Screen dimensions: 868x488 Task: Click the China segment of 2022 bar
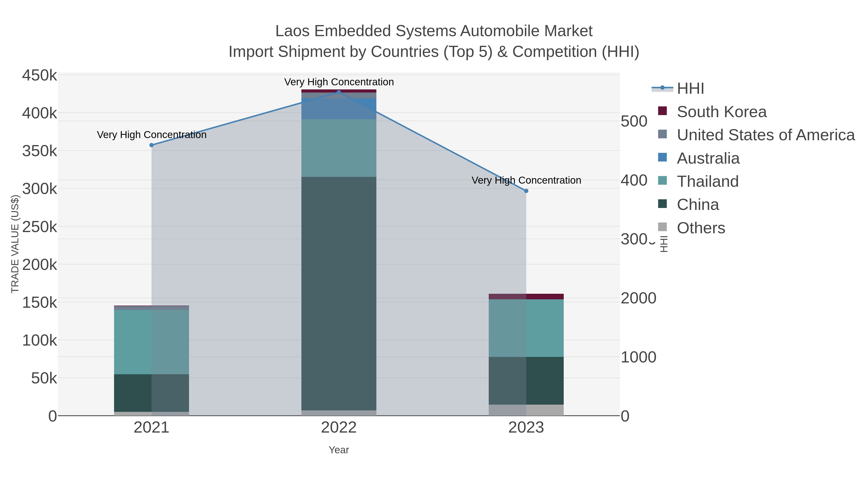[x=339, y=294]
